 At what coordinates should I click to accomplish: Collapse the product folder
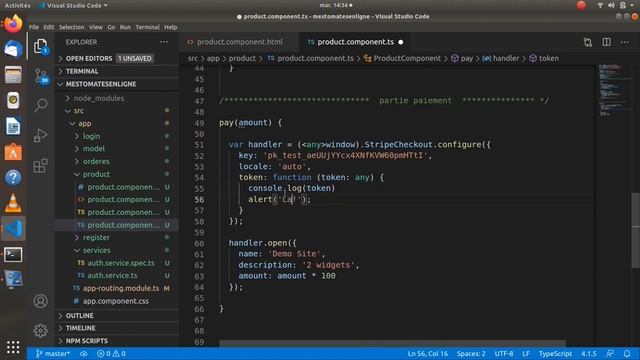[117, 174]
